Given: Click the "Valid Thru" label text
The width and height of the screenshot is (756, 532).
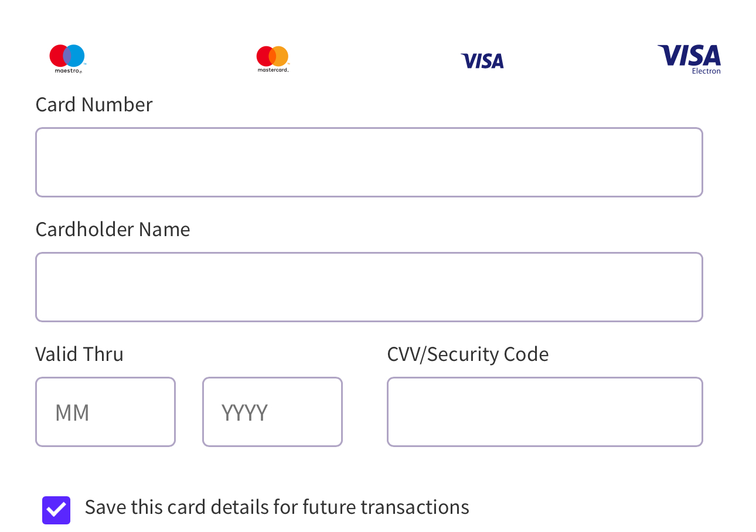Looking at the screenshot, I should coord(79,354).
